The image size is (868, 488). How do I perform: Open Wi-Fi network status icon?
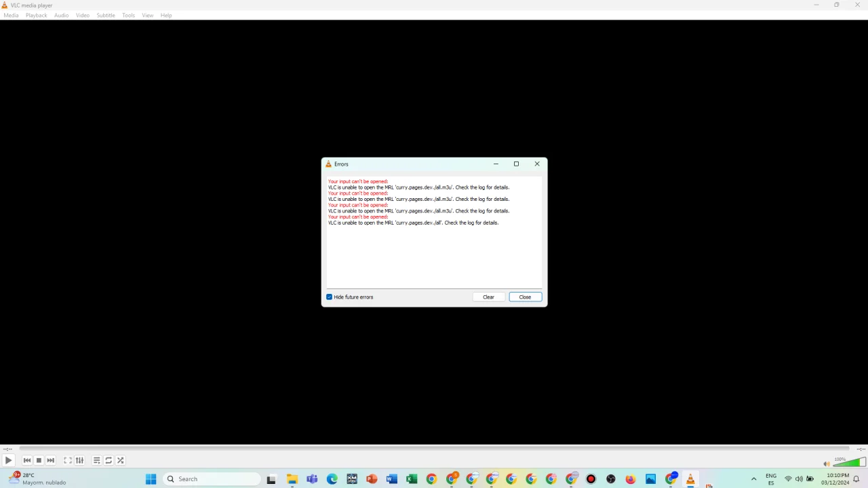click(x=788, y=479)
